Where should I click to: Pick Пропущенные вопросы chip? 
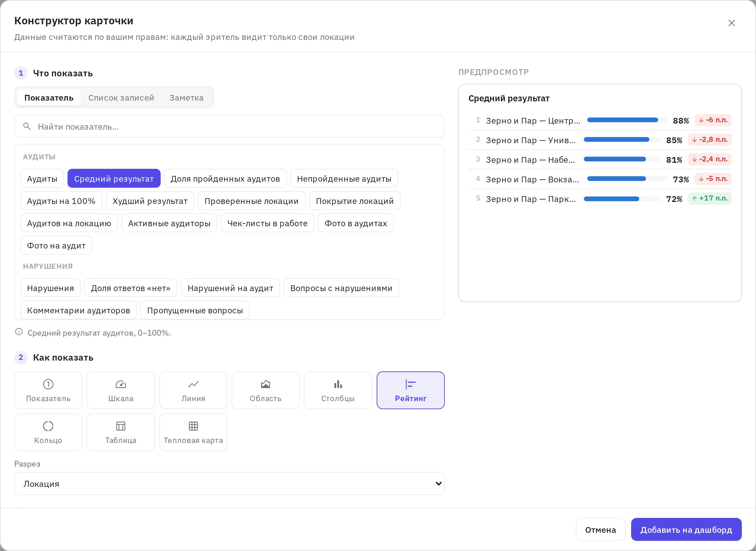click(195, 310)
